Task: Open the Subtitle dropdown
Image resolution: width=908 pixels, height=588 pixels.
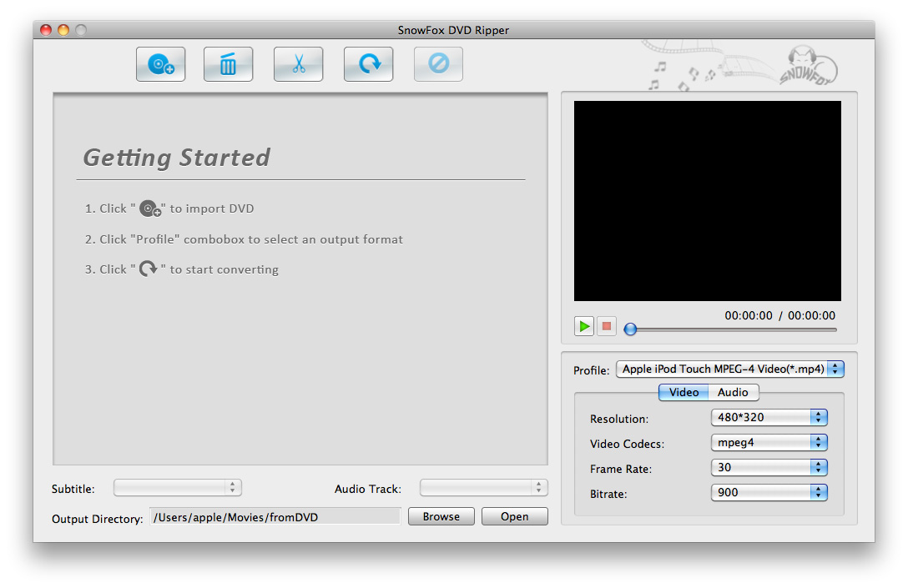Action: pyautogui.click(x=177, y=488)
